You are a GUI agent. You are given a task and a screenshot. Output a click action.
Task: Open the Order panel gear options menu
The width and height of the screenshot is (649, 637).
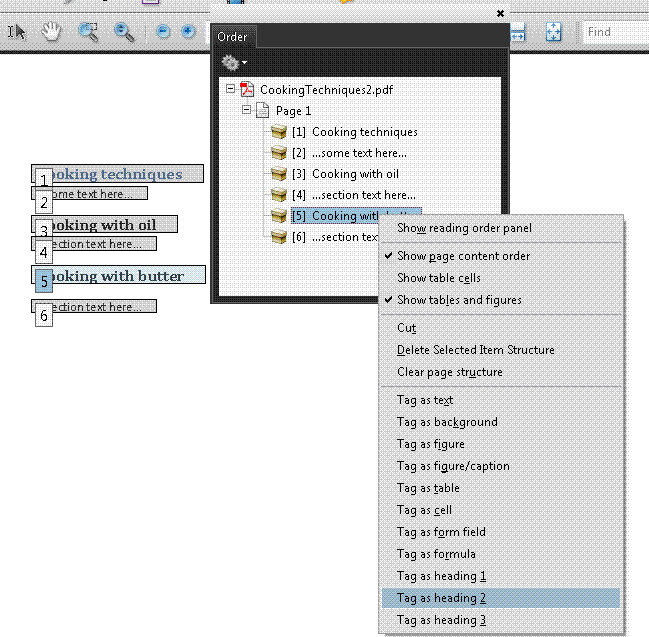(x=233, y=63)
